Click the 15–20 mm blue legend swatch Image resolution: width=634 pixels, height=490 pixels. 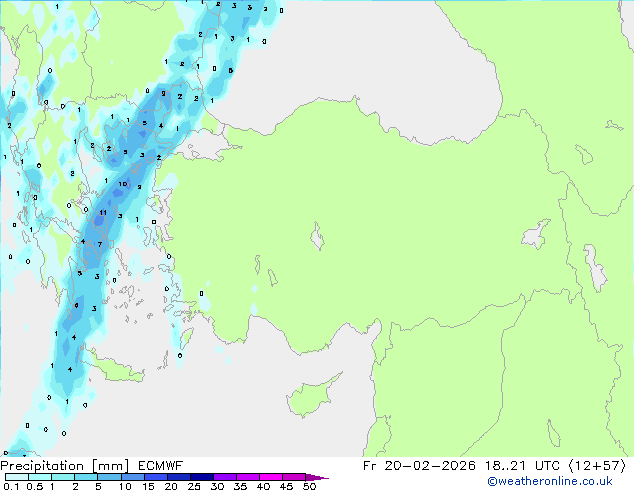[x=155, y=477]
